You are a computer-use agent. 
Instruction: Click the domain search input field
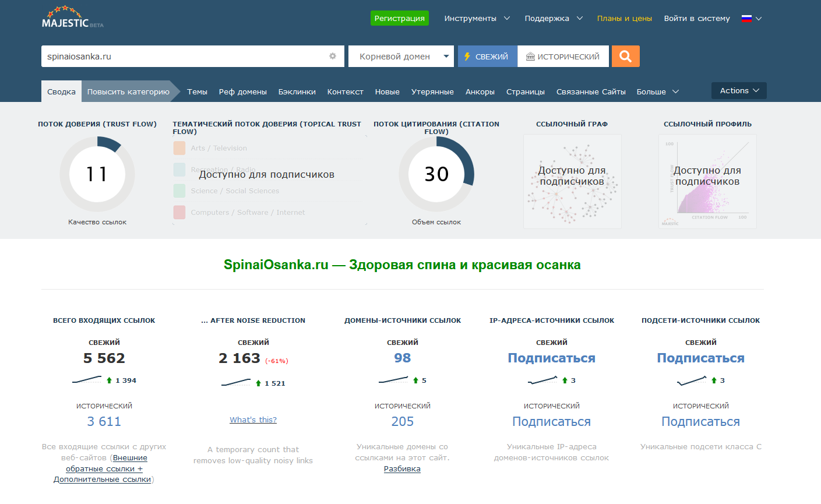pos(193,57)
